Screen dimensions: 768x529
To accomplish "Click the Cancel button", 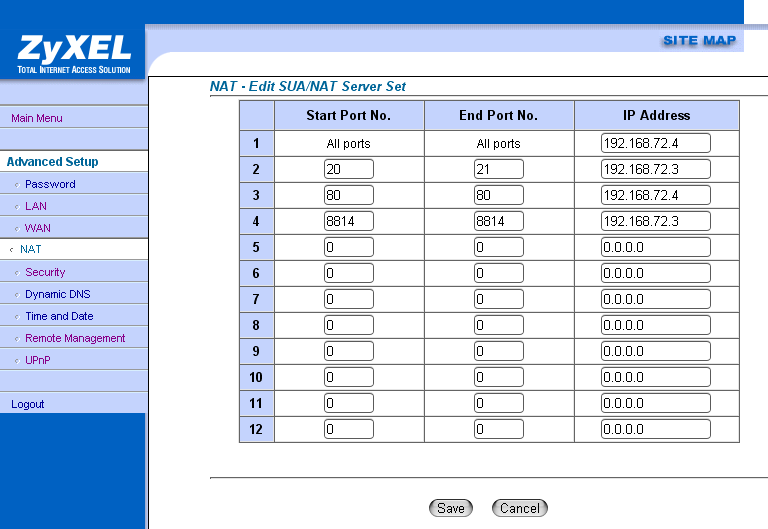I will [x=520, y=508].
